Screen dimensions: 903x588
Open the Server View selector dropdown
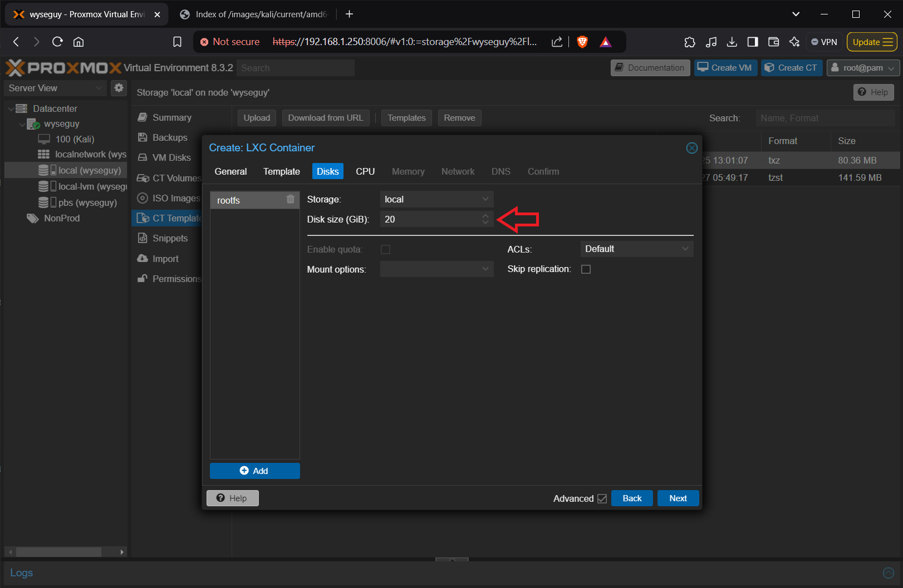[56, 88]
